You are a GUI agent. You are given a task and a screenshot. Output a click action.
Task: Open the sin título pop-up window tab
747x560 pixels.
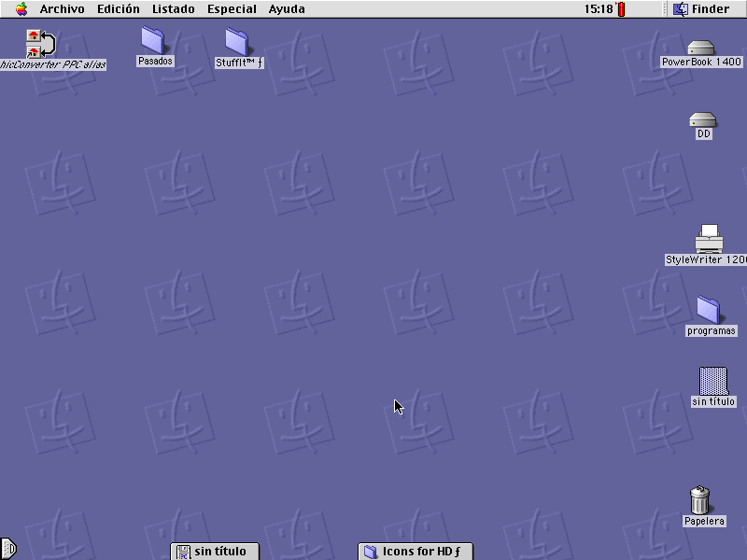point(215,552)
